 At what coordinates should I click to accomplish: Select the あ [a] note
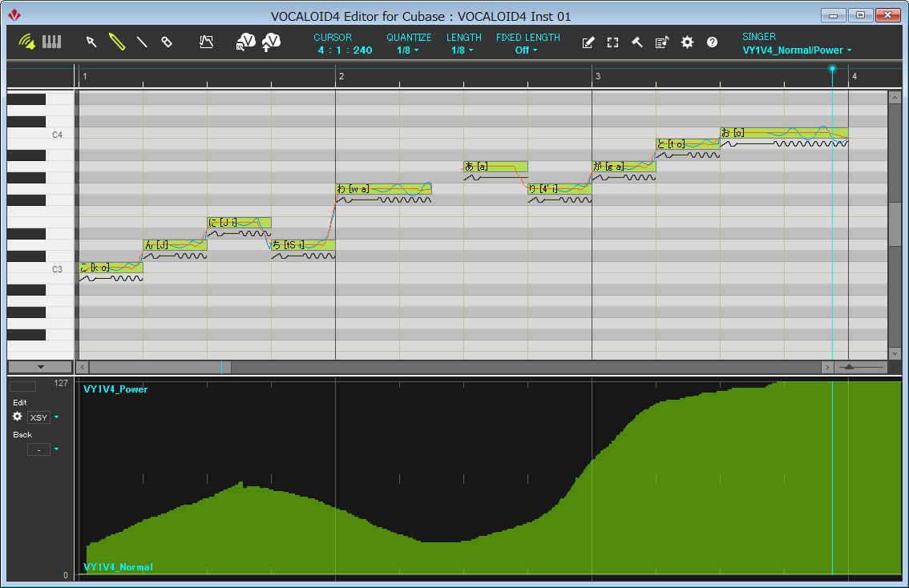(x=495, y=167)
